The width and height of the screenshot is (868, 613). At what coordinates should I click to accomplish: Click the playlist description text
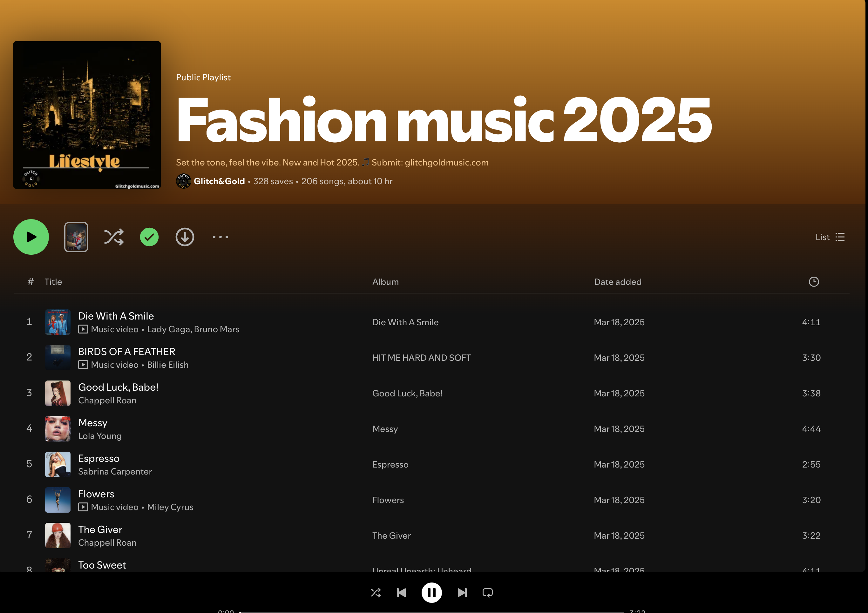(x=332, y=163)
